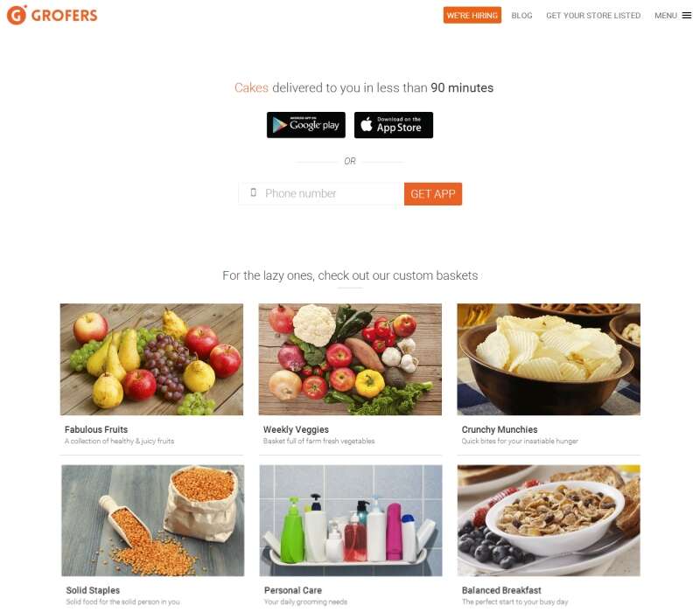
Task: Open Get Your Store Listed
Action: coord(593,16)
